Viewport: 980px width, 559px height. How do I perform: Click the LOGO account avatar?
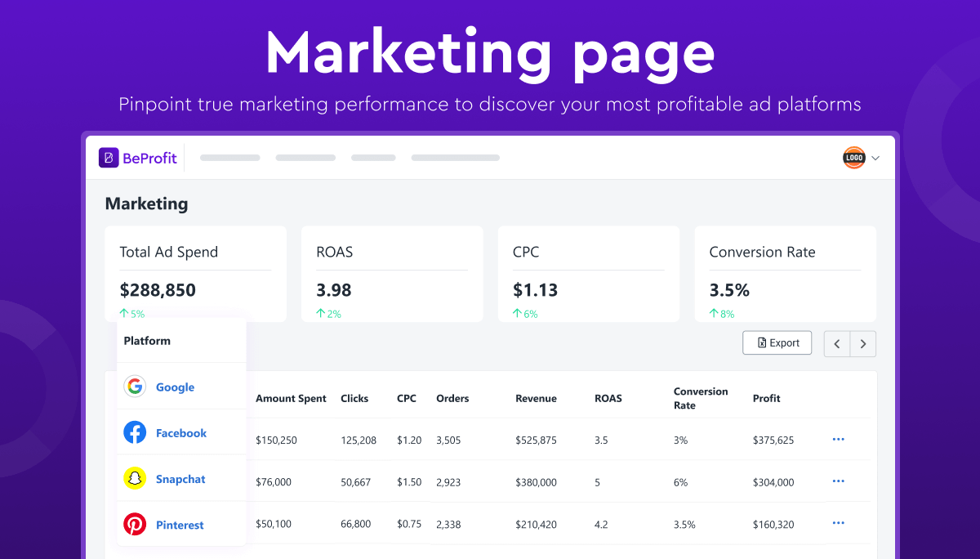[x=854, y=157]
